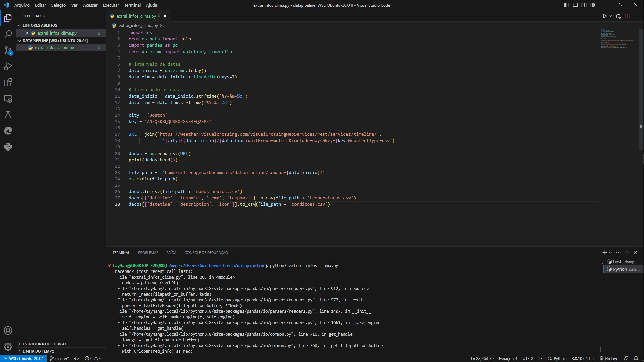Open Explorer views and more actions ellipsis
The image size is (644, 362).
[98, 16]
